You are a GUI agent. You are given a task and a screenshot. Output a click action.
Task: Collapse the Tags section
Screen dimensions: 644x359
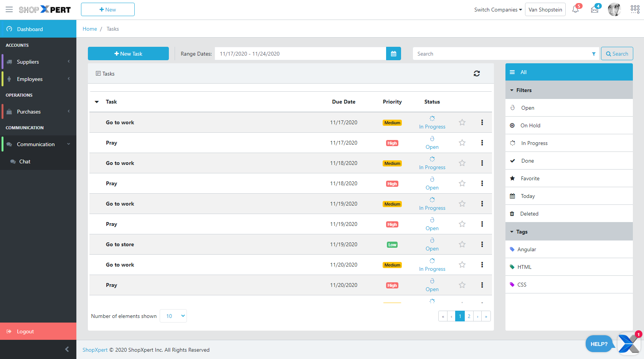coord(512,232)
